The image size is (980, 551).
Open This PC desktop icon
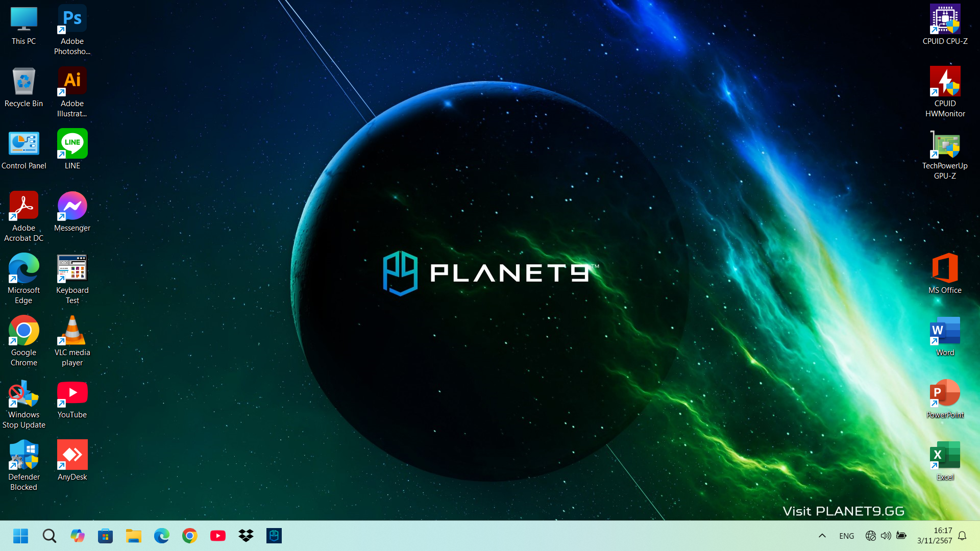(23, 25)
